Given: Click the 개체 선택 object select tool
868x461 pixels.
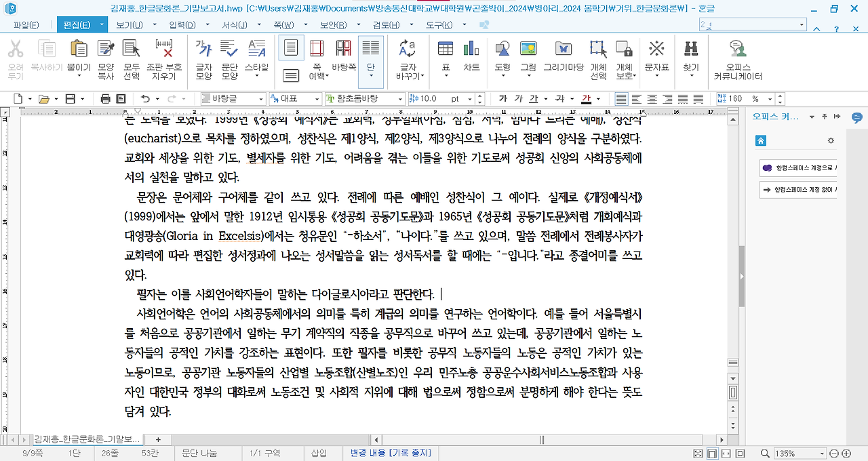Looking at the screenshot, I should point(598,49).
